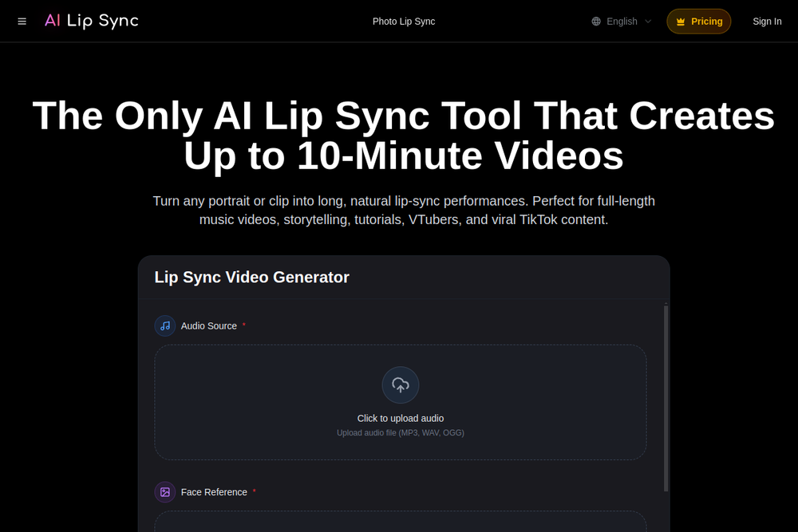This screenshot has width=798, height=532.
Task: Expand the English language dropdown
Action: [x=621, y=22]
